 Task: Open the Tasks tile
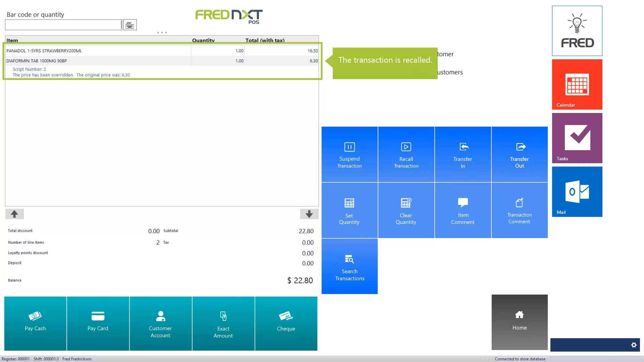[x=577, y=138]
